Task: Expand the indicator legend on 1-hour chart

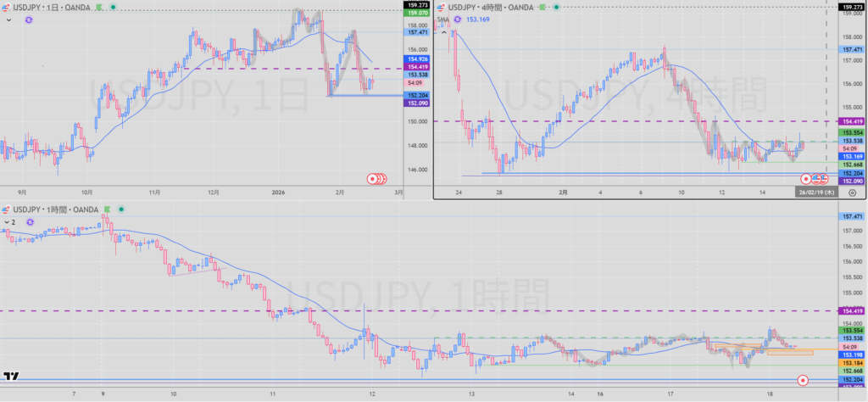Action: [x=8, y=221]
